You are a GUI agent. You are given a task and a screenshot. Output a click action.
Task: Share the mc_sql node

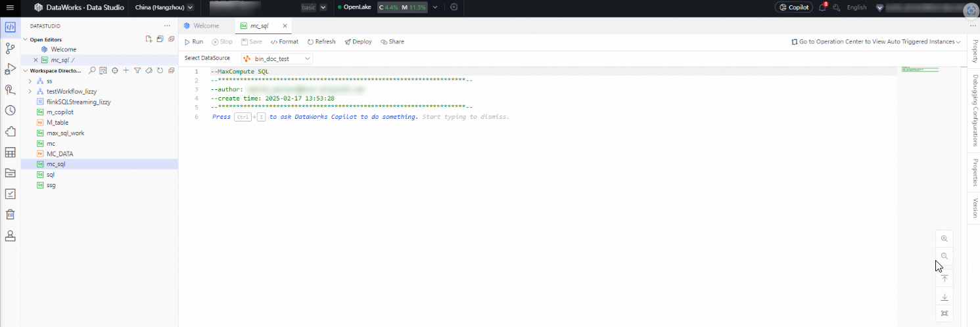[x=392, y=41]
